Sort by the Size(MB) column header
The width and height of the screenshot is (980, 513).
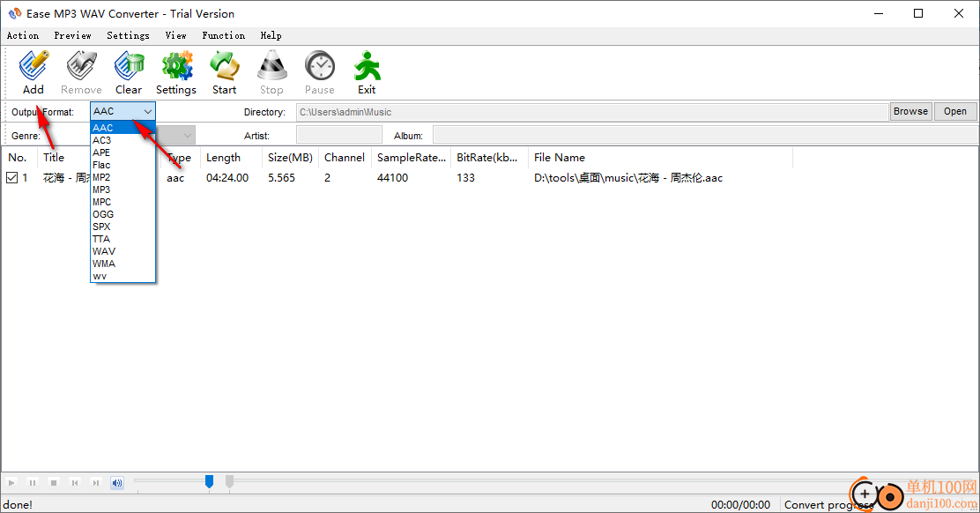pyautogui.click(x=290, y=158)
